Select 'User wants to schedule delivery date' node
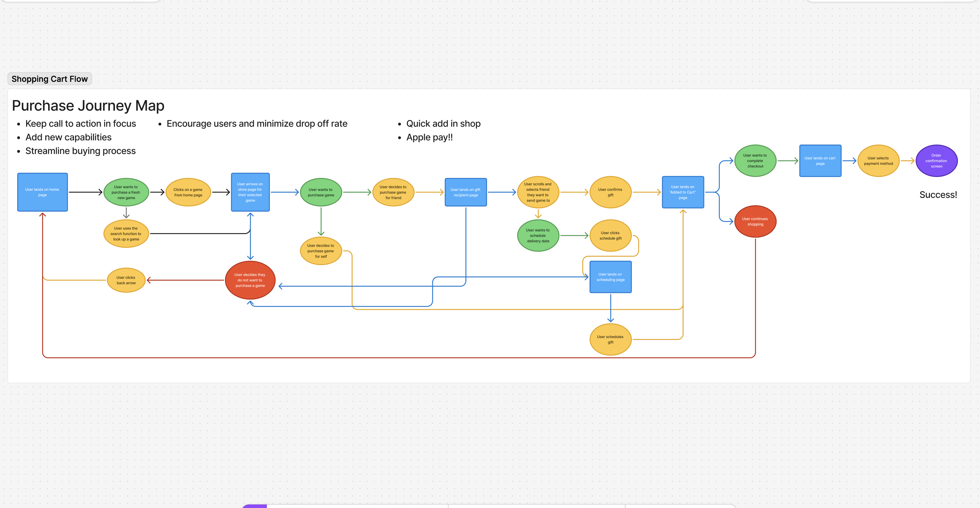Viewport: 980px width, 508px height. pos(538,235)
